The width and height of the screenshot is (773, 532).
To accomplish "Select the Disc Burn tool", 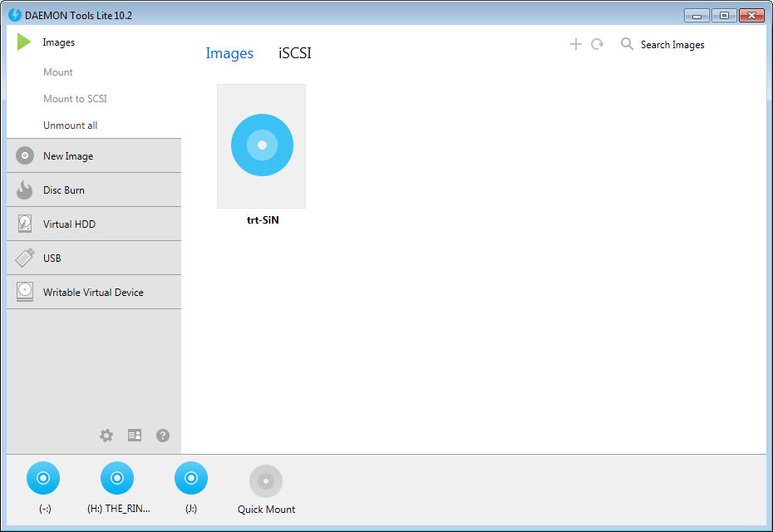I will click(64, 190).
